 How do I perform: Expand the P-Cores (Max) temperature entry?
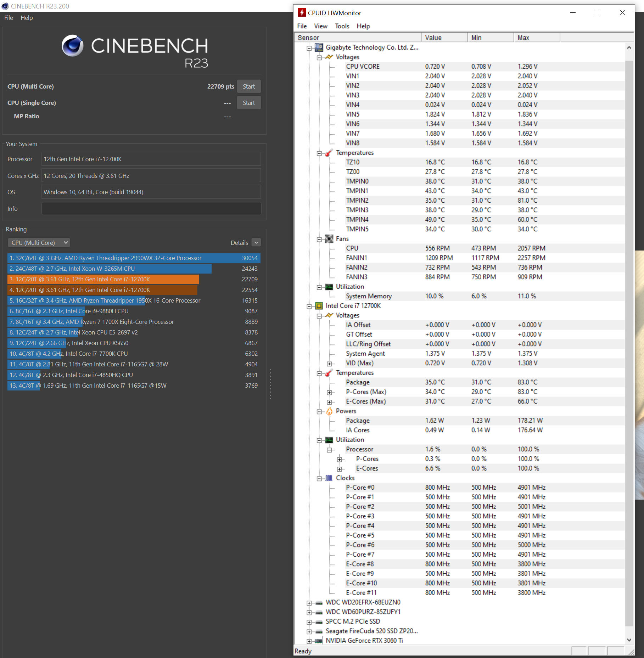point(330,392)
